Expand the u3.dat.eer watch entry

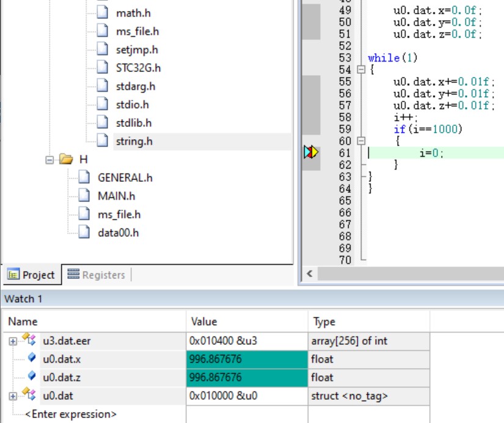13,341
